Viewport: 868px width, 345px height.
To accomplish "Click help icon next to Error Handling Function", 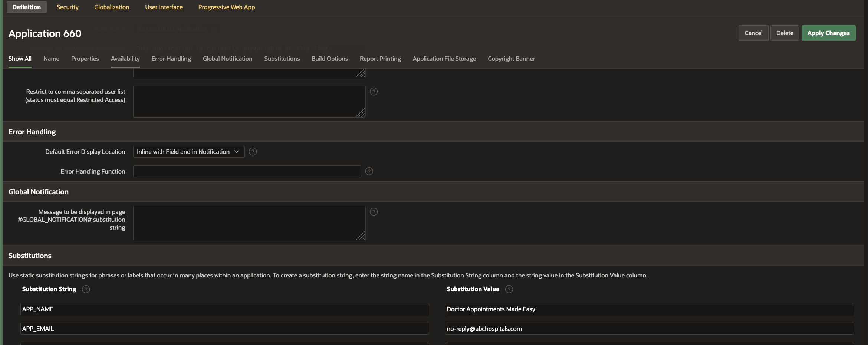I will [x=369, y=171].
